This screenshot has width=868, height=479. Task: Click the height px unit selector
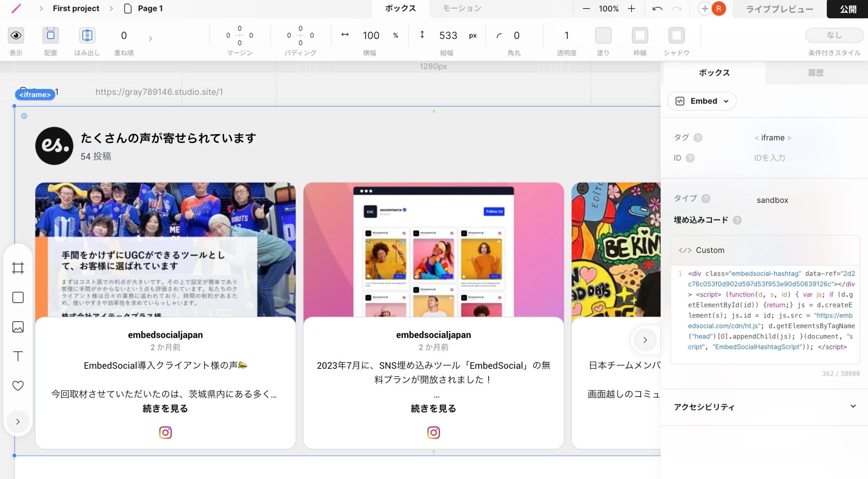[473, 35]
